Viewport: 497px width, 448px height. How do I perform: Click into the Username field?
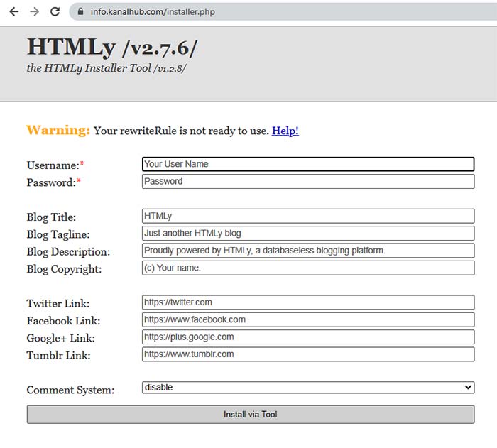pyautogui.click(x=308, y=164)
